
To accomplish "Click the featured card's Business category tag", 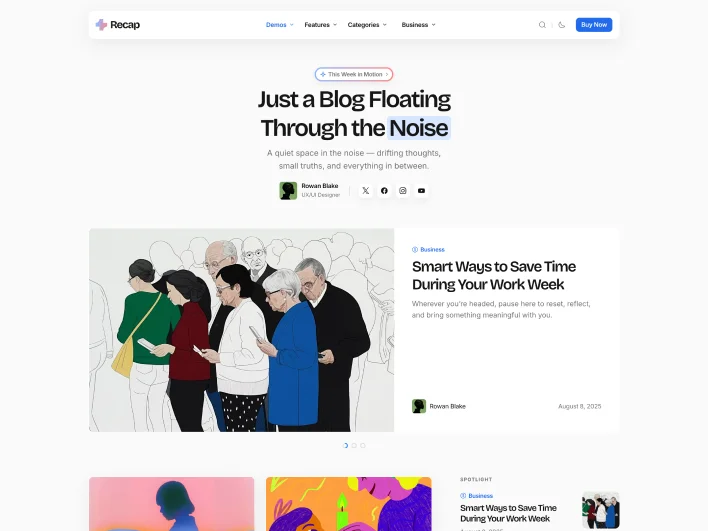I will click(x=429, y=249).
